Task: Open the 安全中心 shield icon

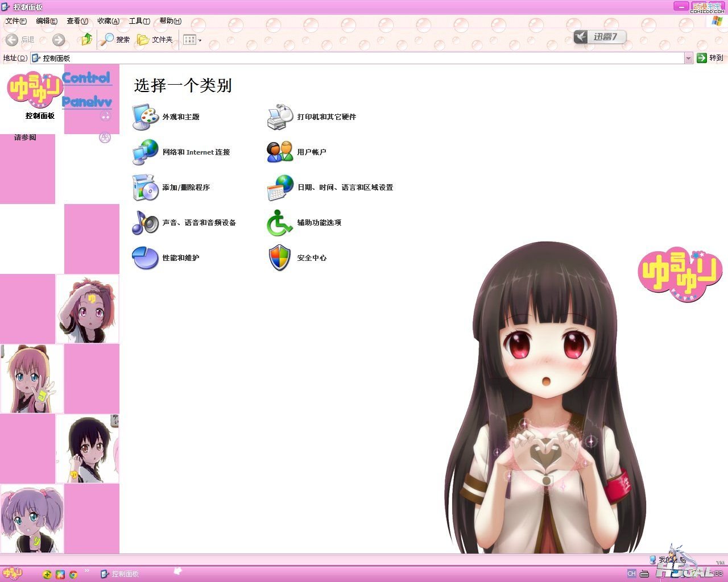Action: click(x=280, y=258)
